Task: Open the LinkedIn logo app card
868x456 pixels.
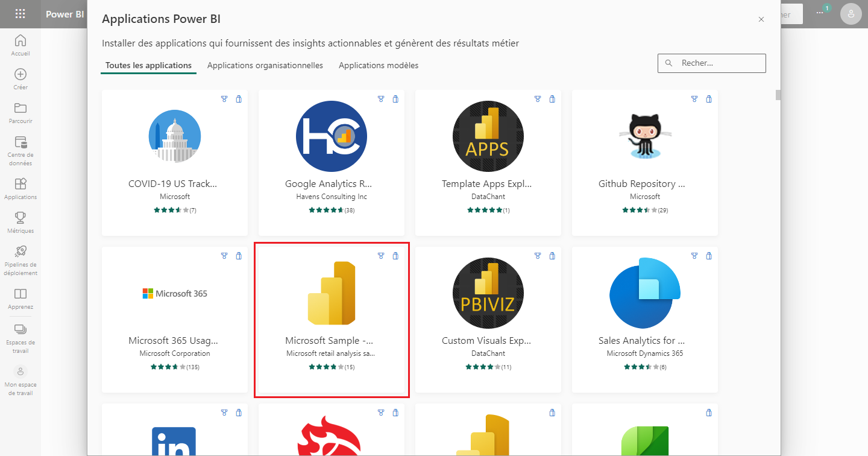Action: click(174, 441)
